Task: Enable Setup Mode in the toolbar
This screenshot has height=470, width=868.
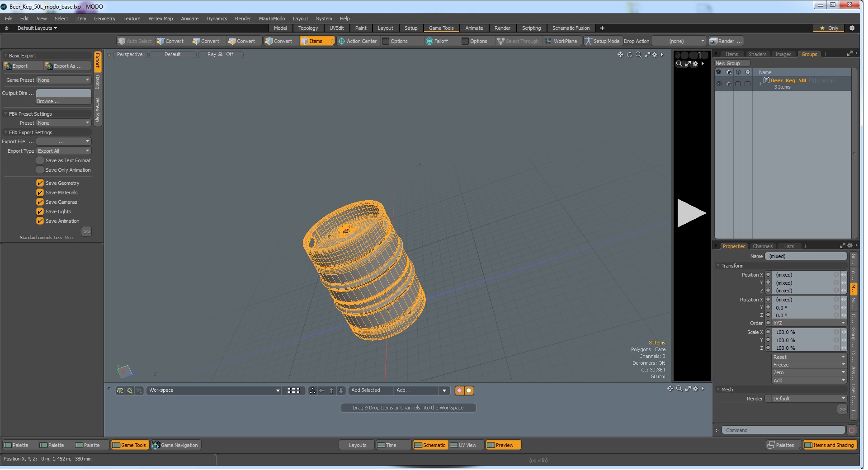Action: pos(602,41)
